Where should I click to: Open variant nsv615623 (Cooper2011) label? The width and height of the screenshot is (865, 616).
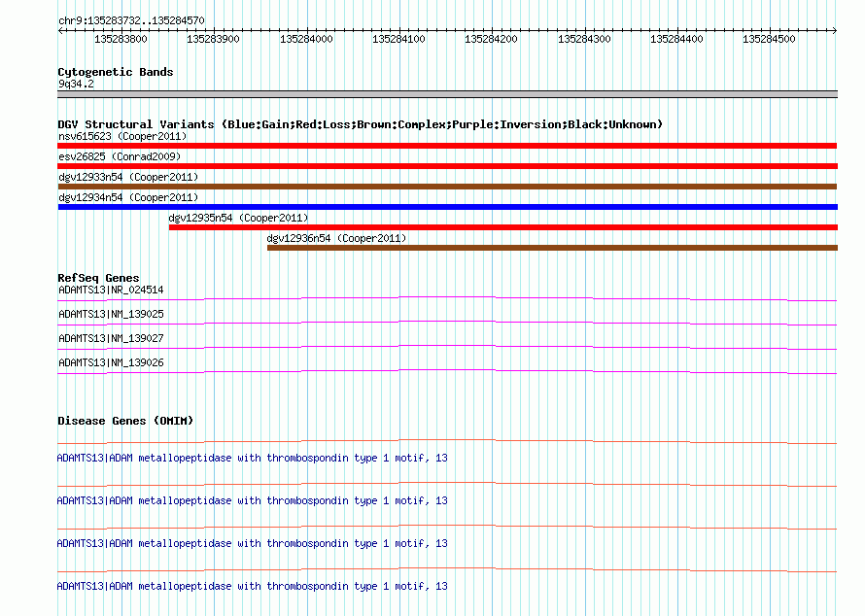(x=122, y=136)
